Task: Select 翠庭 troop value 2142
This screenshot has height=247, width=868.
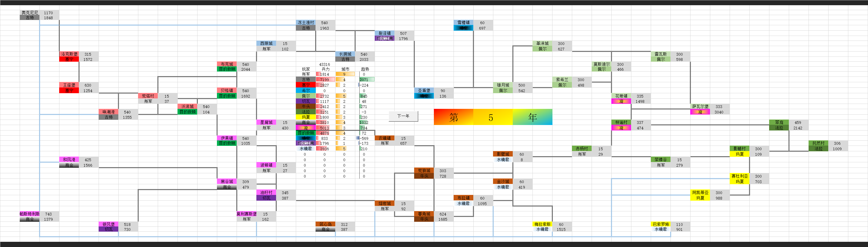Action: tap(798, 128)
